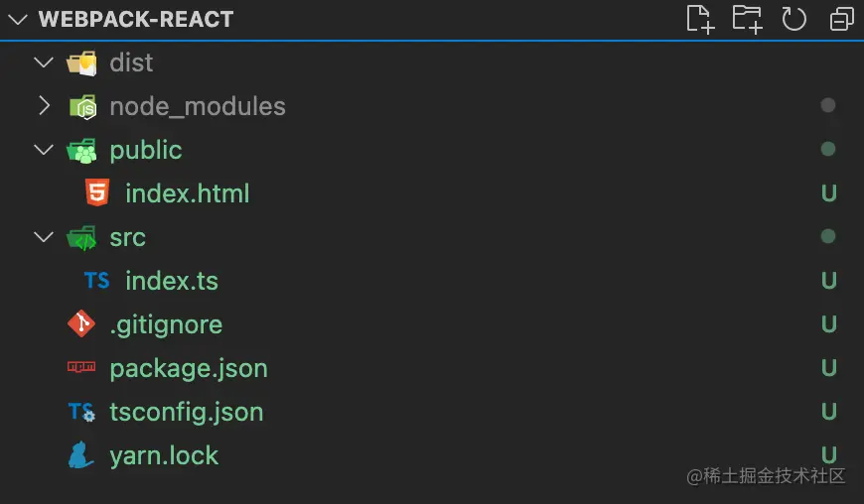This screenshot has height=504, width=864.
Task: Open the yarn.lock file
Action: click(164, 455)
